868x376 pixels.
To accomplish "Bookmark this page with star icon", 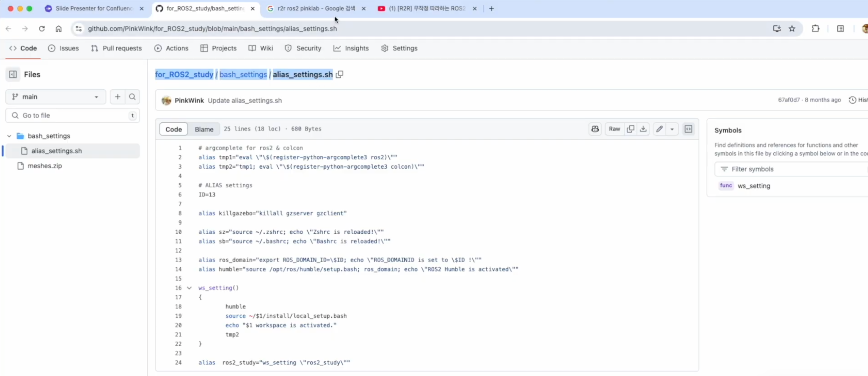I will pos(792,29).
